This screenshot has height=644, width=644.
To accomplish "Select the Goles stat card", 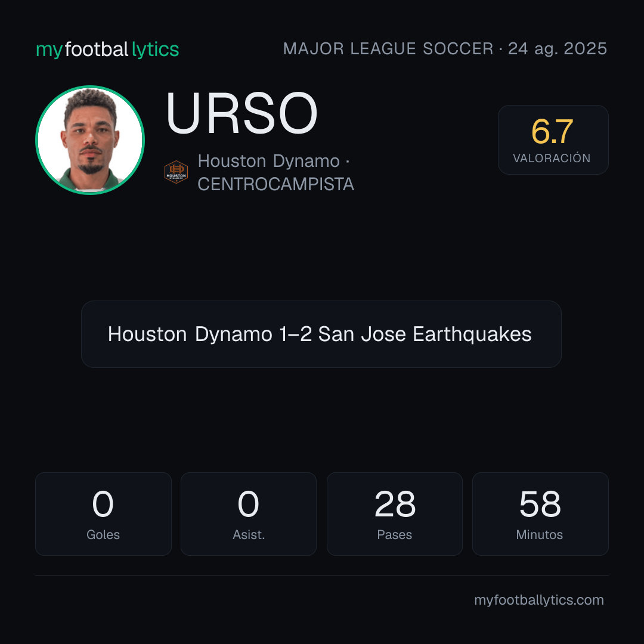I will pos(103,514).
